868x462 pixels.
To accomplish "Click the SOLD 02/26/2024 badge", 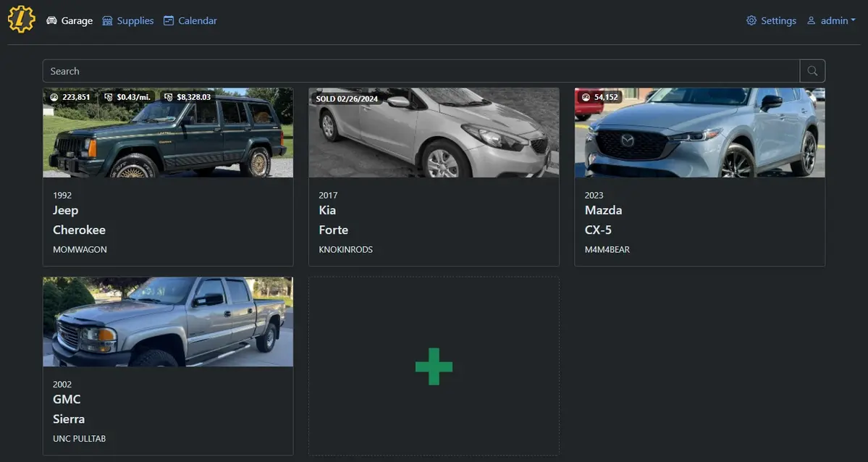I will (x=347, y=98).
